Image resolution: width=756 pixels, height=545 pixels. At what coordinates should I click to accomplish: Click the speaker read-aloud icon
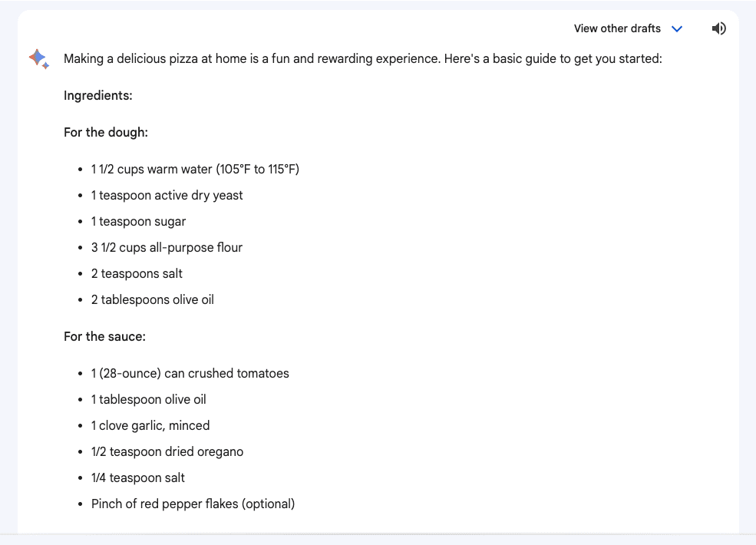tap(718, 28)
